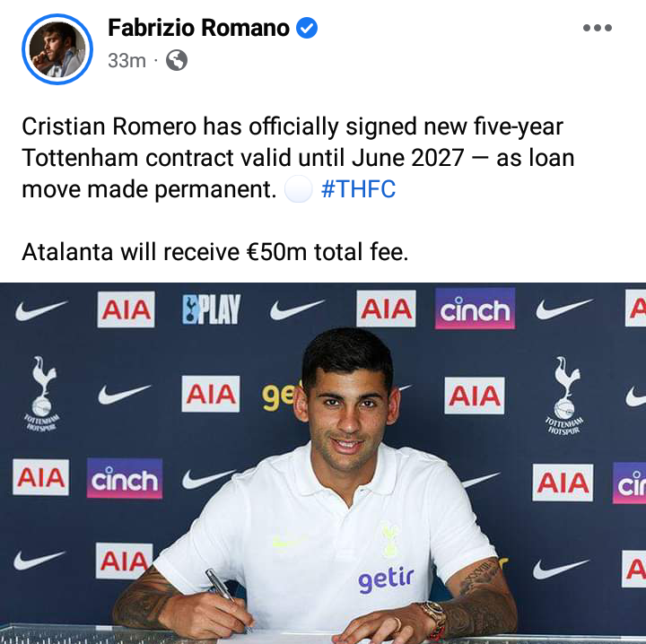Image resolution: width=646 pixels, height=644 pixels.
Task: Click the blue verified badge
Action: [307, 28]
